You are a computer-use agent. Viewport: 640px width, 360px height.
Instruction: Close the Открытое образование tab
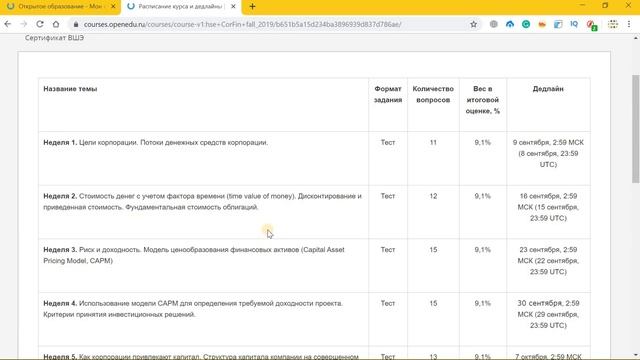click(113, 7)
